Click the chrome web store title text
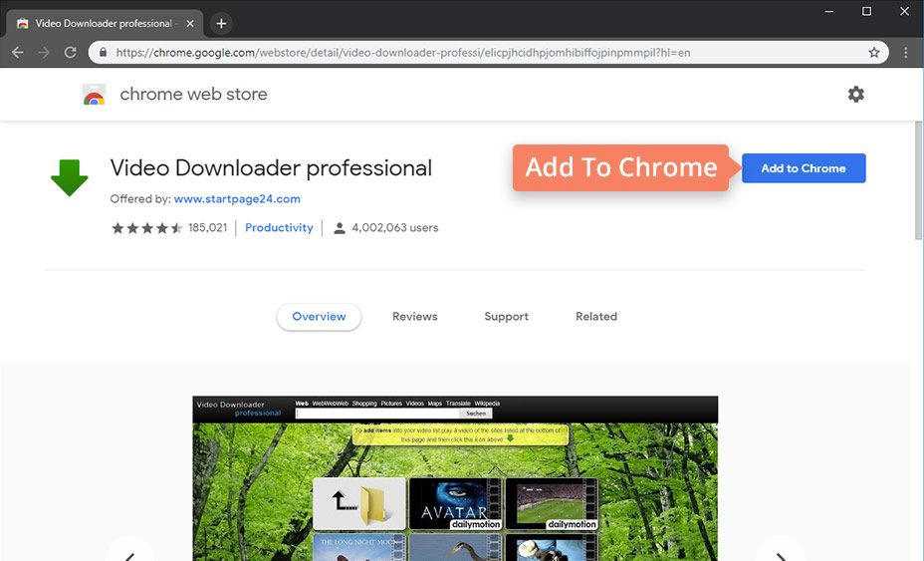The width and height of the screenshot is (924, 561). click(x=193, y=95)
